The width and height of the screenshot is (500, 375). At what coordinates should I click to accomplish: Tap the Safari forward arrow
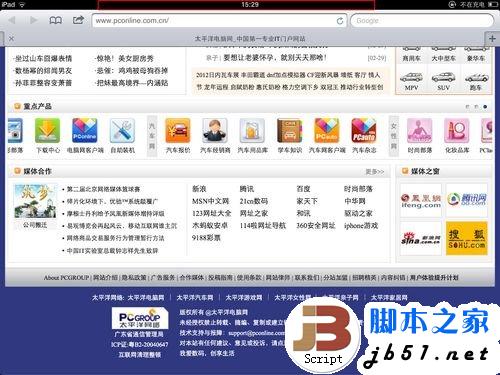tap(33, 20)
